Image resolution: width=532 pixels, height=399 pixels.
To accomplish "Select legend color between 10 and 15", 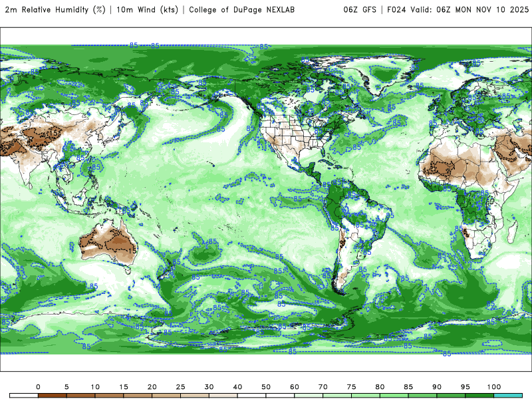I will [x=109, y=396].
